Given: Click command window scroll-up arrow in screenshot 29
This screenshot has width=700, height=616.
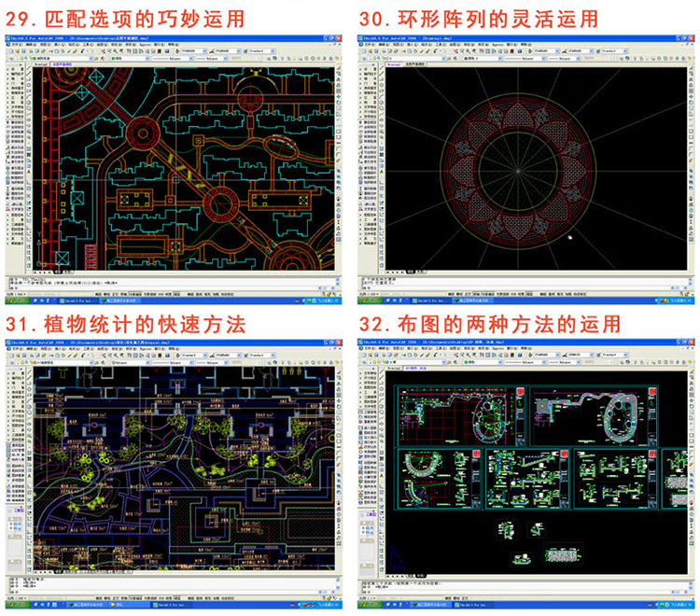Looking at the screenshot, I should [338, 280].
